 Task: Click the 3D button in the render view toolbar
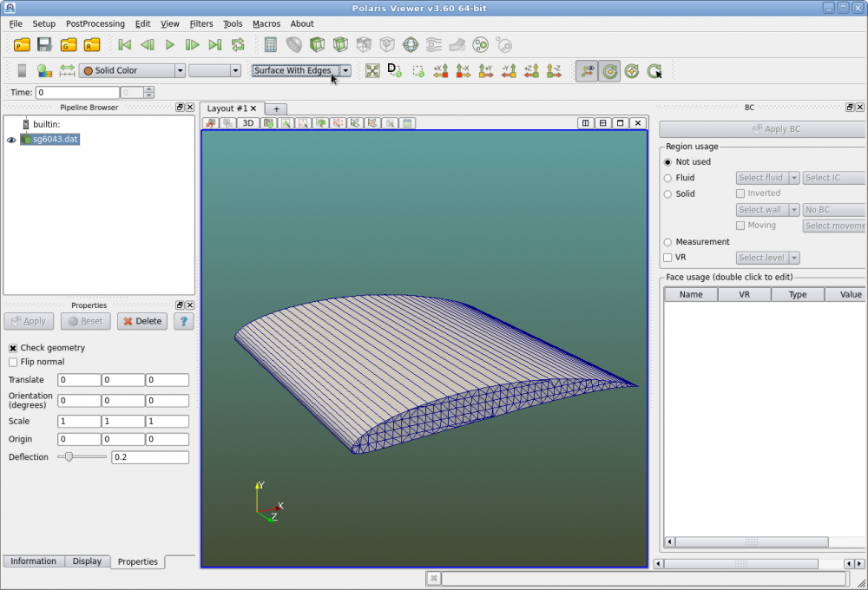pos(247,122)
